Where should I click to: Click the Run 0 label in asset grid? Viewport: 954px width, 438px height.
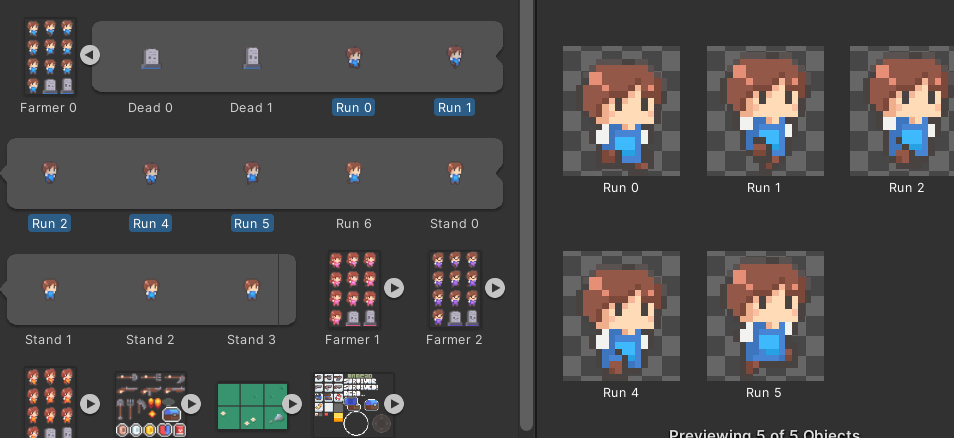[x=354, y=108]
